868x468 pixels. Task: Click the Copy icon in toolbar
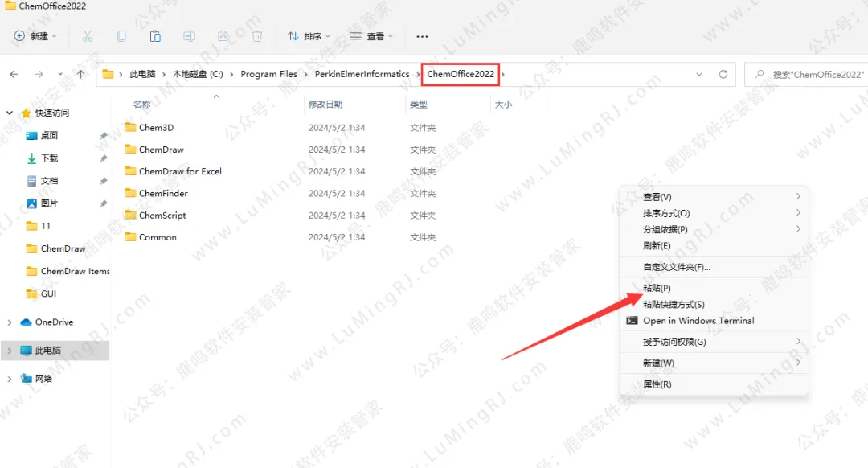coord(121,36)
